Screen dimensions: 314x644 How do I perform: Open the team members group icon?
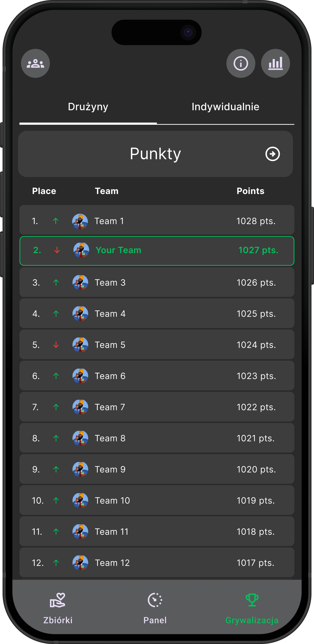(35, 63)
